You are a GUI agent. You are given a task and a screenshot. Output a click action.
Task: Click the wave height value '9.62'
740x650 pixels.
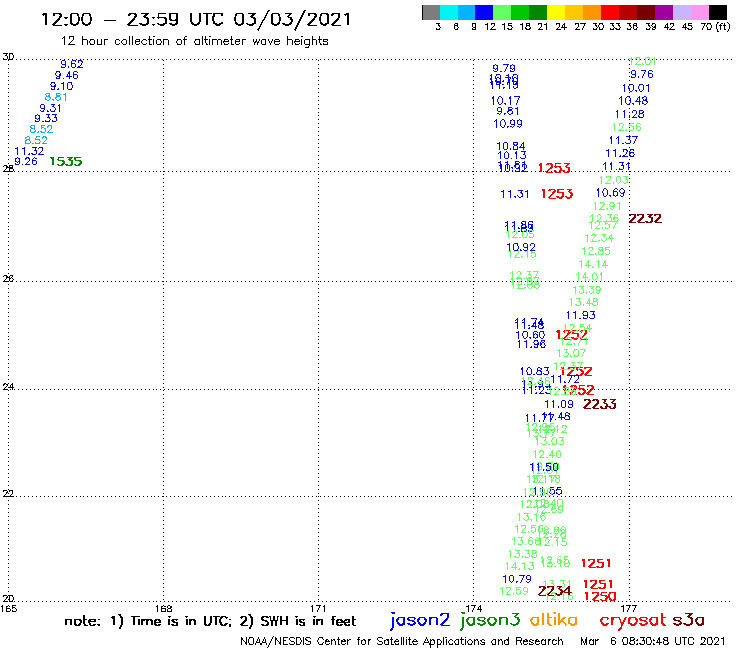[x=72, y=64]
